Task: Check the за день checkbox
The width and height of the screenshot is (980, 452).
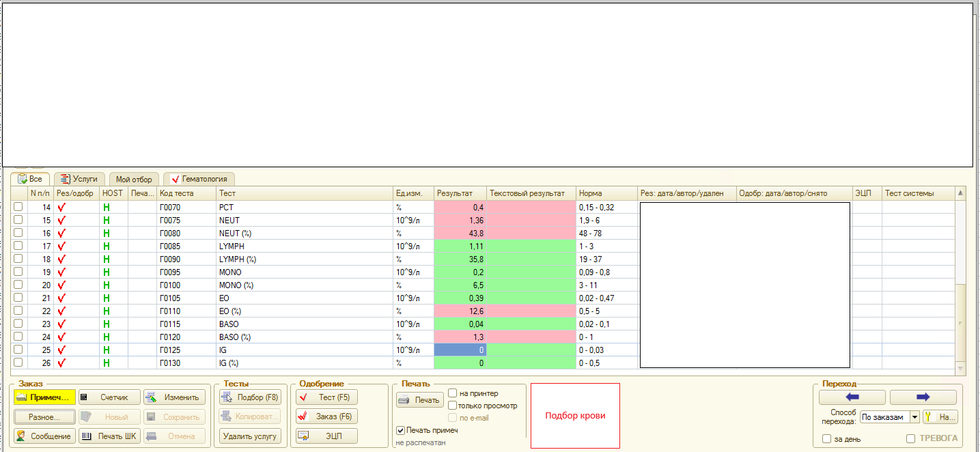Action: [827, 439]
